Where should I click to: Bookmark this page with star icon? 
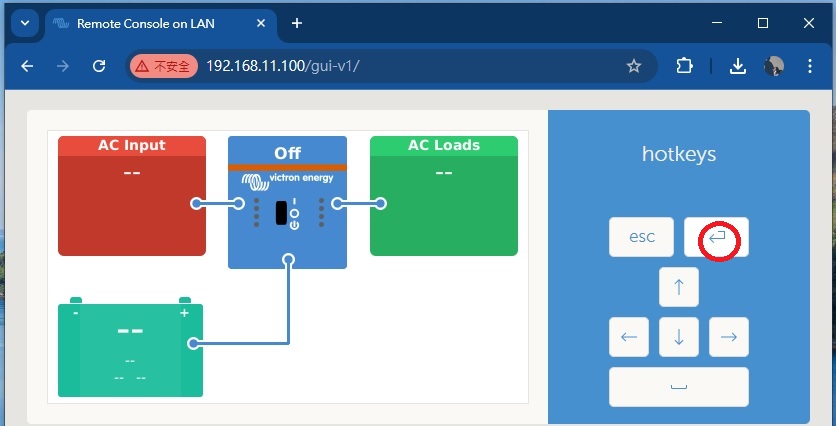click(x=633, y=66)
